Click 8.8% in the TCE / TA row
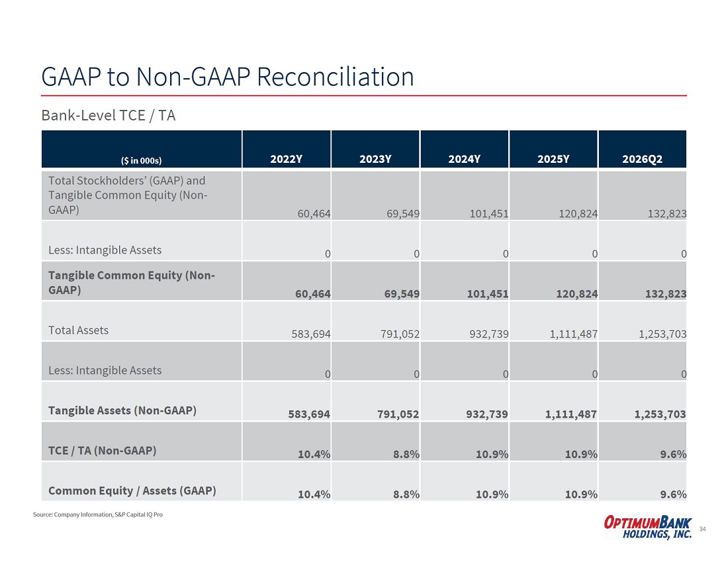Viewport: 728px width, 562px height. point(407,454)
